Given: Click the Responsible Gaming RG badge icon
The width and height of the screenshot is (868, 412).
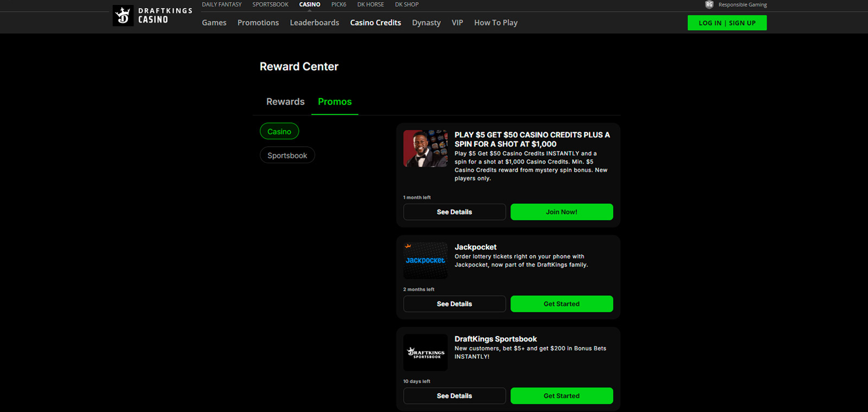Looking at the screenshot, I should pos(709,4).
